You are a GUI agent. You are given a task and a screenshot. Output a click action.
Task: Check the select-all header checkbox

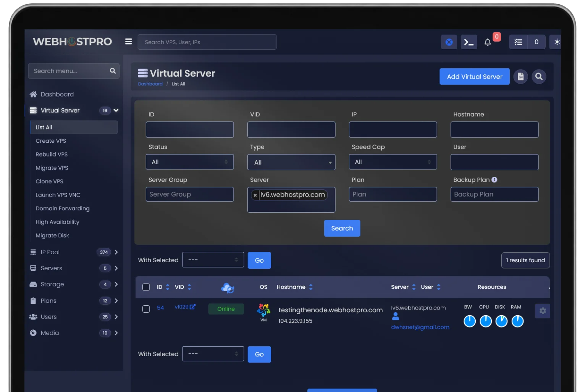(x=146, y=287)
